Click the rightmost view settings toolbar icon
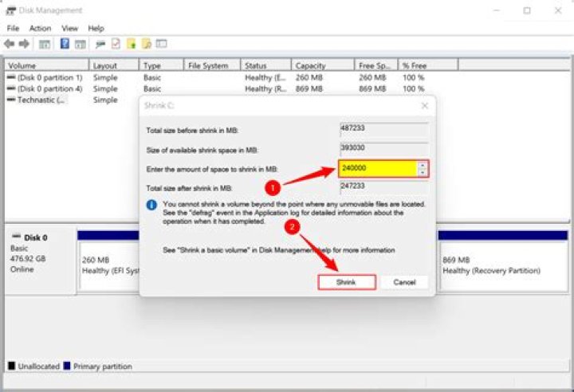Image resolution: width=574 pixels, height=392 pixels. pyautogui.click(x=161, y=44)
